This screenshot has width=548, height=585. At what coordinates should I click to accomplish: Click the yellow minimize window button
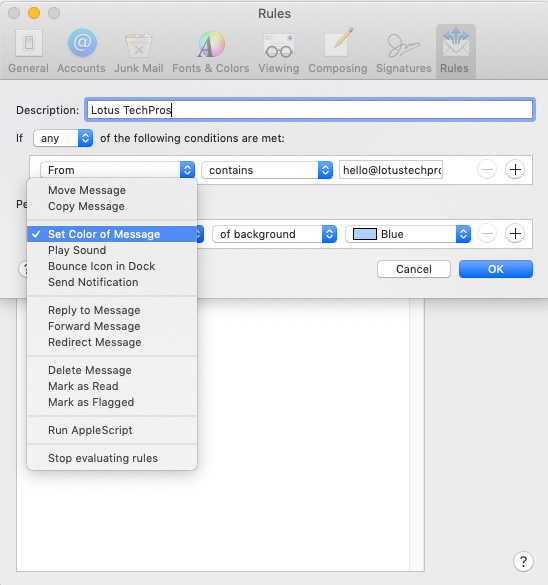(x=34, y=13)
